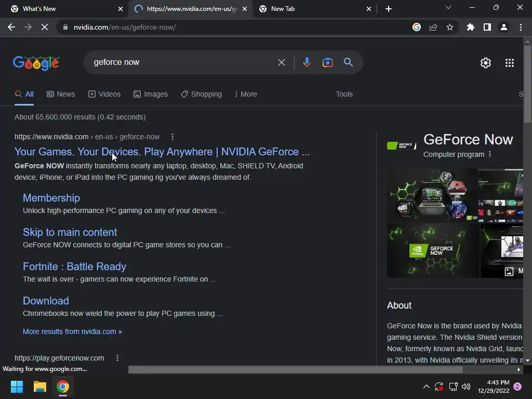Open the Fortnite : Battle Ready link

pos(74,267)
